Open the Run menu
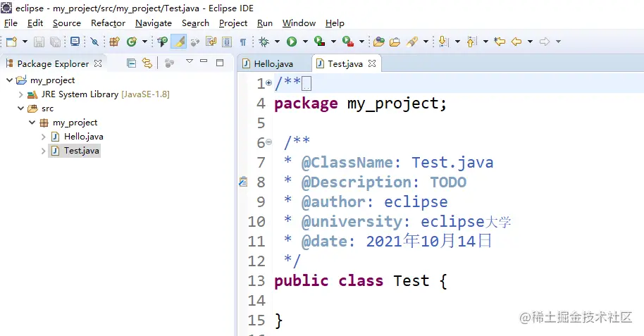 click(265, 23)
